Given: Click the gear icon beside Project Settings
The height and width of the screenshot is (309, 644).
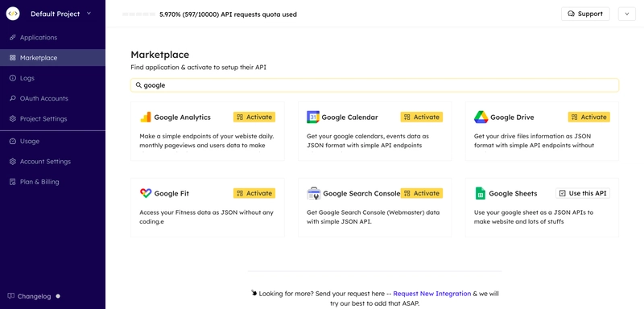Looking at the screenshot, I should (13, 118).
